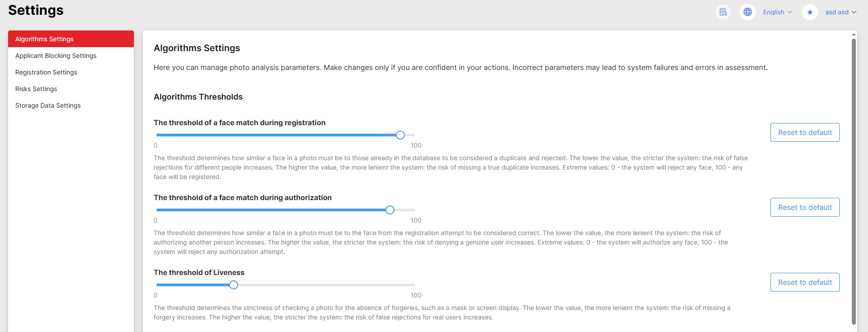Viewport: 868px width, 332px height.
Task: Open Storage Data Settings
Action: coord(48,105)
